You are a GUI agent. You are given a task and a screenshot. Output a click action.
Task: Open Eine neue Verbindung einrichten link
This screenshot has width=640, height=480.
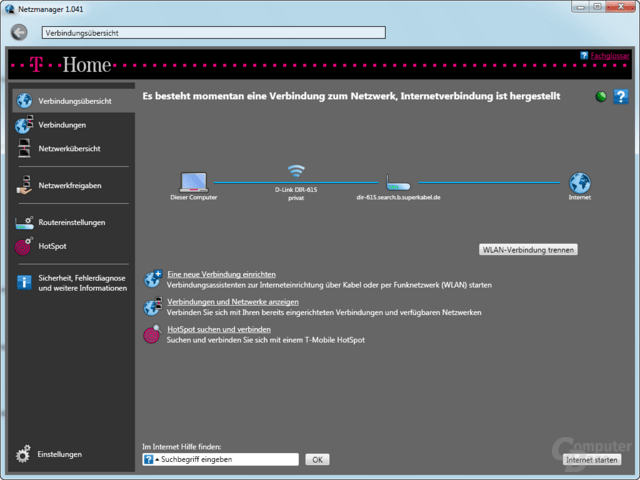(221, 275)
